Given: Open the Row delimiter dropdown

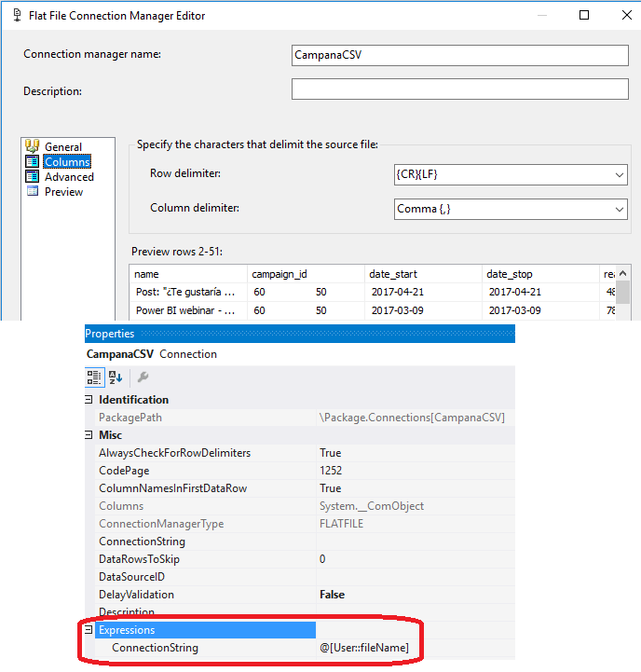Looking at the screenshot, I should pos(620,174).
